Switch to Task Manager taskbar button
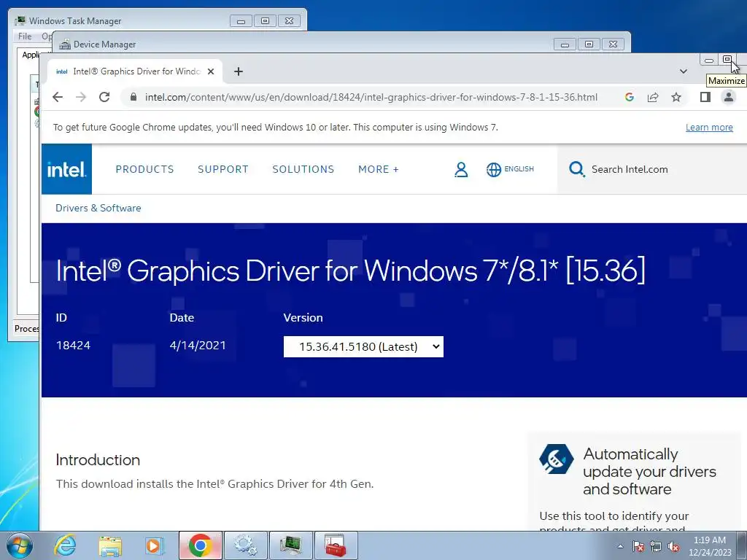 click(x=290, y=545)
